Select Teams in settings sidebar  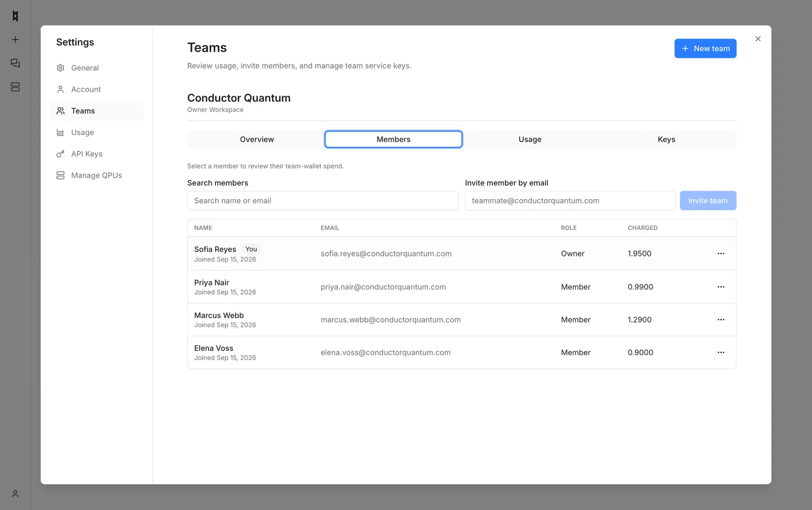coord(97,111)
